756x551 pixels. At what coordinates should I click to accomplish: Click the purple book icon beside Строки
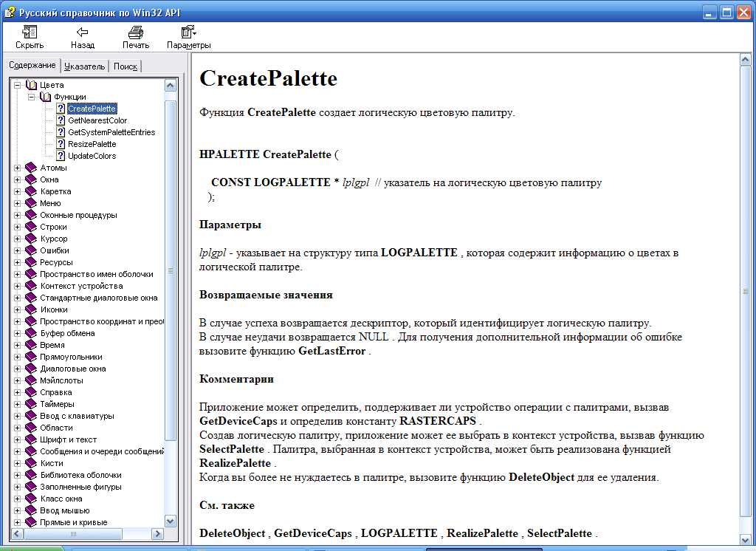31,227
